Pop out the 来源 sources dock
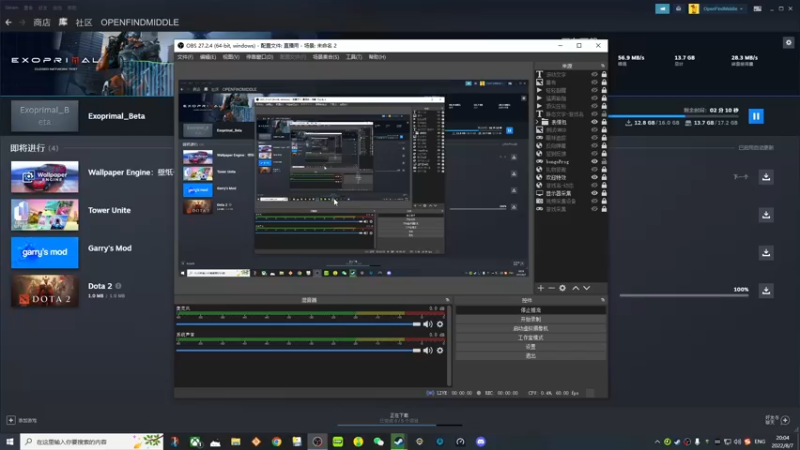Screen dimensions: 800x450 [x=603, y=66]
